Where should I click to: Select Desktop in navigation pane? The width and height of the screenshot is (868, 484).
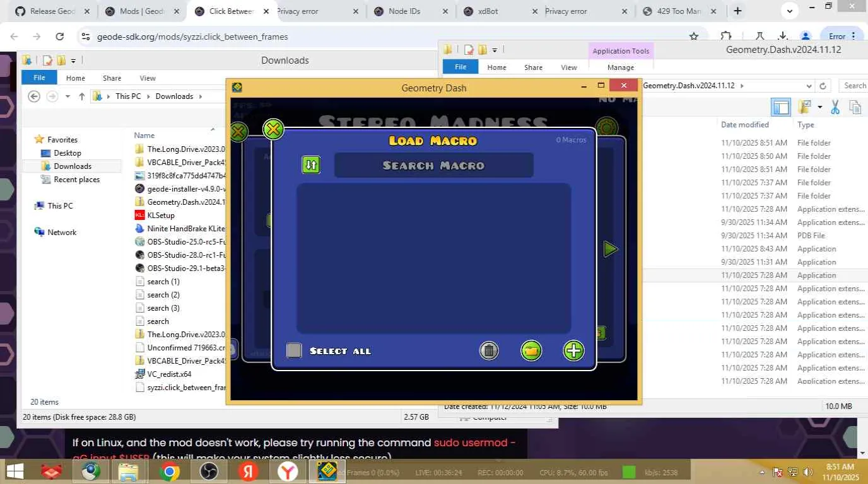[67, 153]
